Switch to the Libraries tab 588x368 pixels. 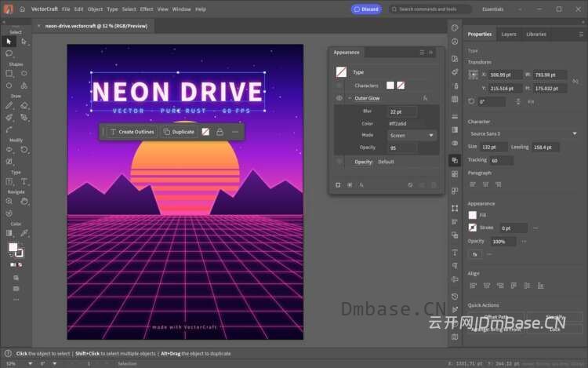536,35
